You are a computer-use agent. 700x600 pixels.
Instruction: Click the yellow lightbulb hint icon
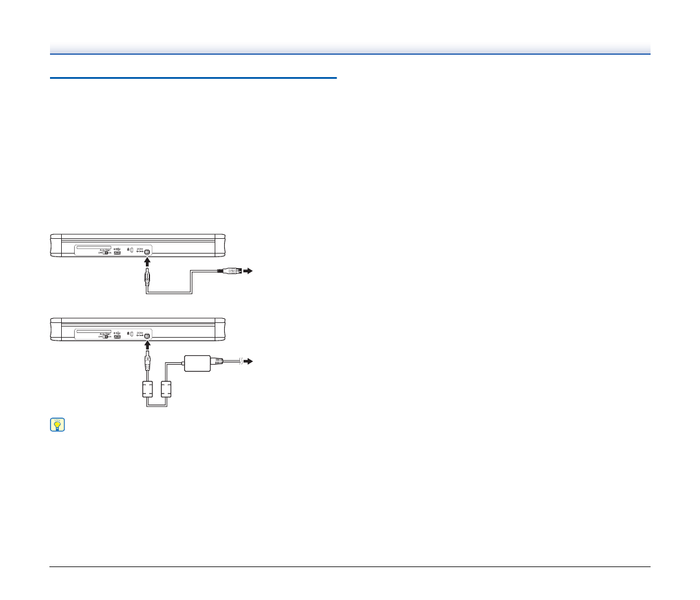pyautogui.click(x=58, y=425)
